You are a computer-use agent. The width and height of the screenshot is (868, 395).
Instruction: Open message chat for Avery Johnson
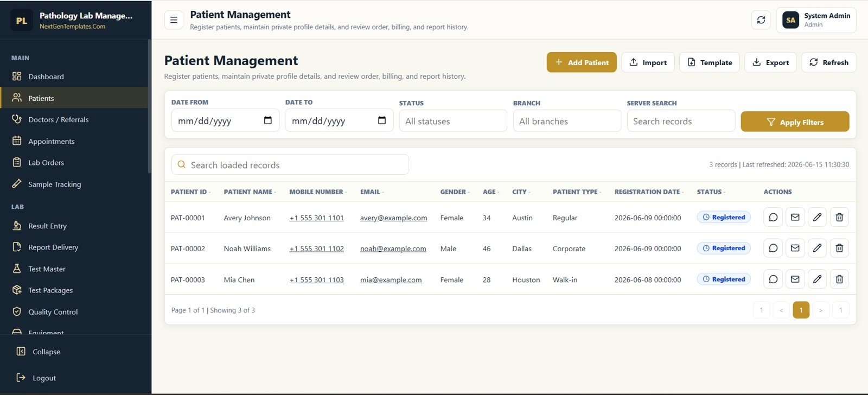point(773,217)
